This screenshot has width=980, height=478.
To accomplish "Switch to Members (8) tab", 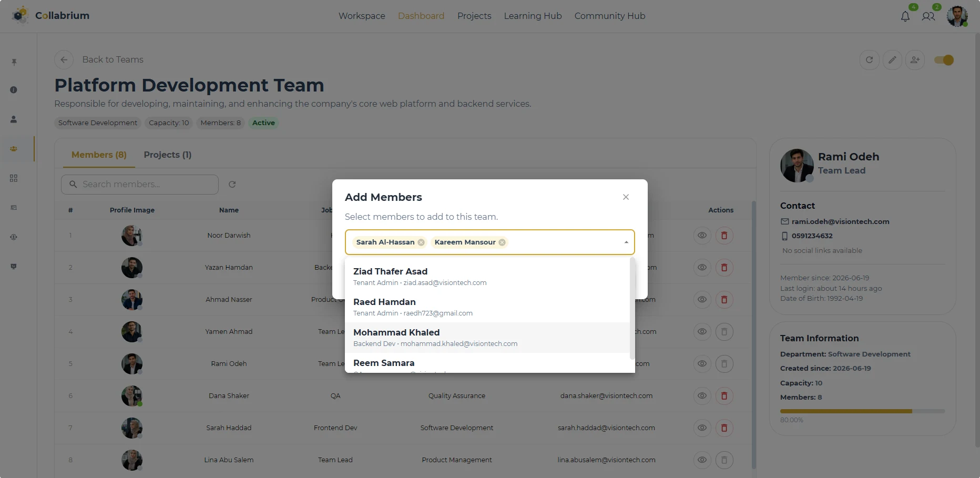I will point(99,155).
